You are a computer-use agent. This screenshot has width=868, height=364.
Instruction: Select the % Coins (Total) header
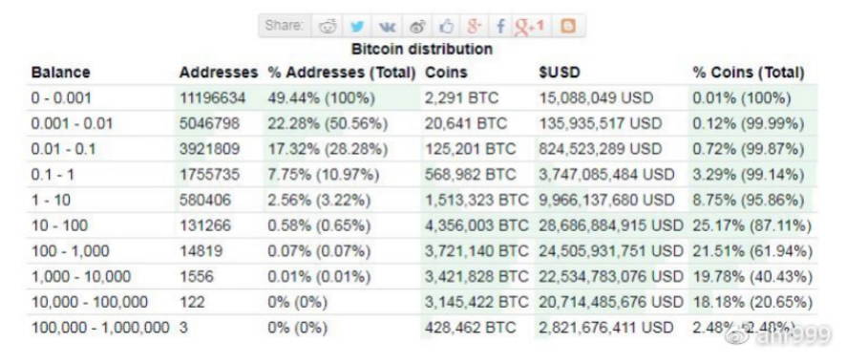tap(749, 73)
